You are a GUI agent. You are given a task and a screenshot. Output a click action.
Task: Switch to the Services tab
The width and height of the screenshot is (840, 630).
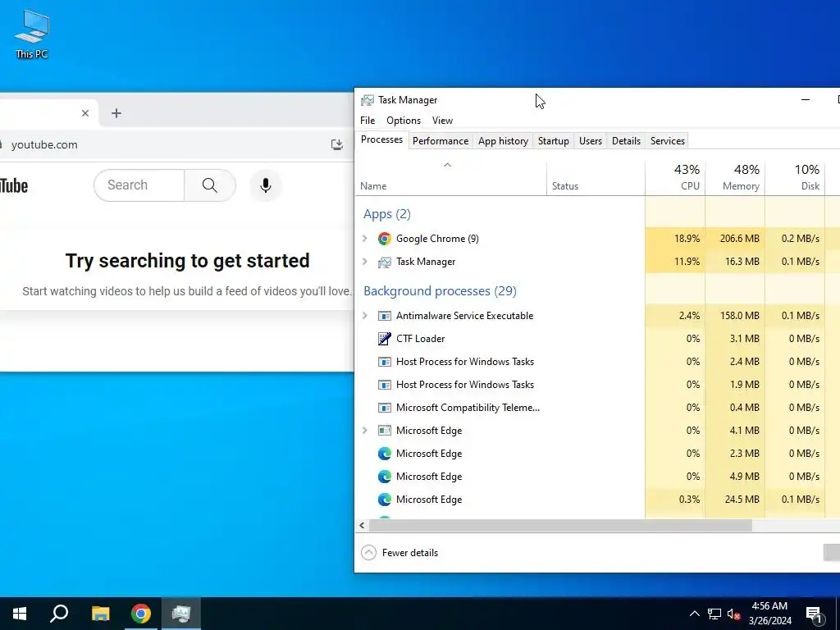point(668,141)
